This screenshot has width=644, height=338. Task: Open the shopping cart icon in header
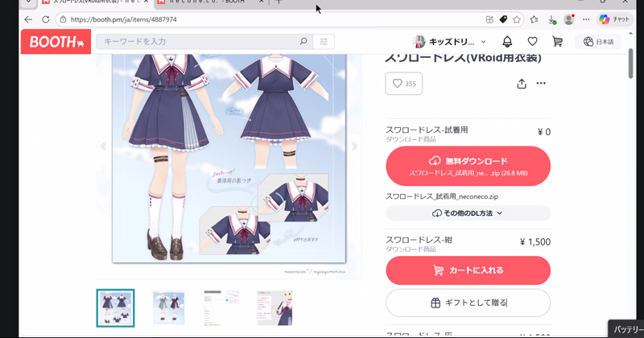557,42
